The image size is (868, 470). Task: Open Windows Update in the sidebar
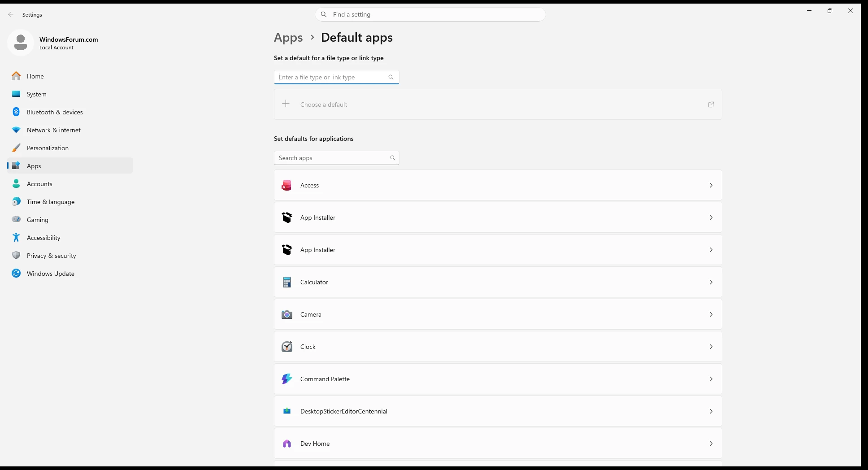click(x=70, y=274)
